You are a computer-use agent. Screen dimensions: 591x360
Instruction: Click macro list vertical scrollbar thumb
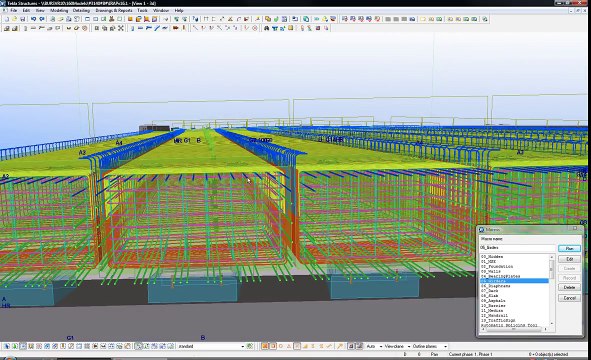point(552,270)
